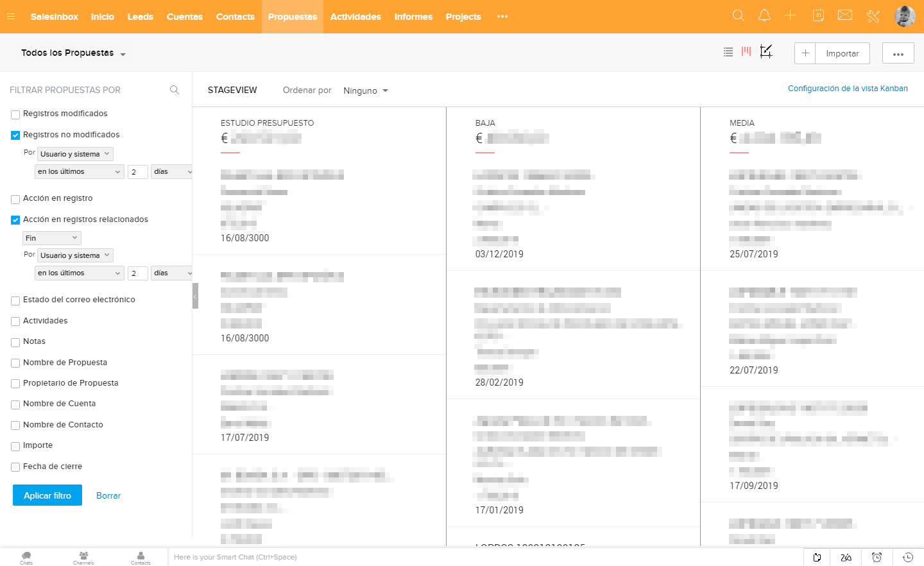Enable the Registros modificados checkbox
This screenshot has width=924, height=566.
click(x=15, y=115)
